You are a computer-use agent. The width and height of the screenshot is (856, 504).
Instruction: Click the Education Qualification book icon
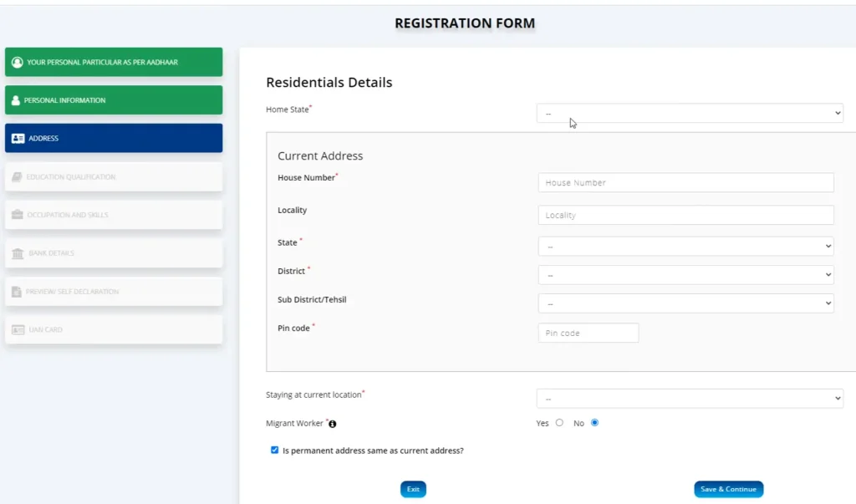click(18, 177)
